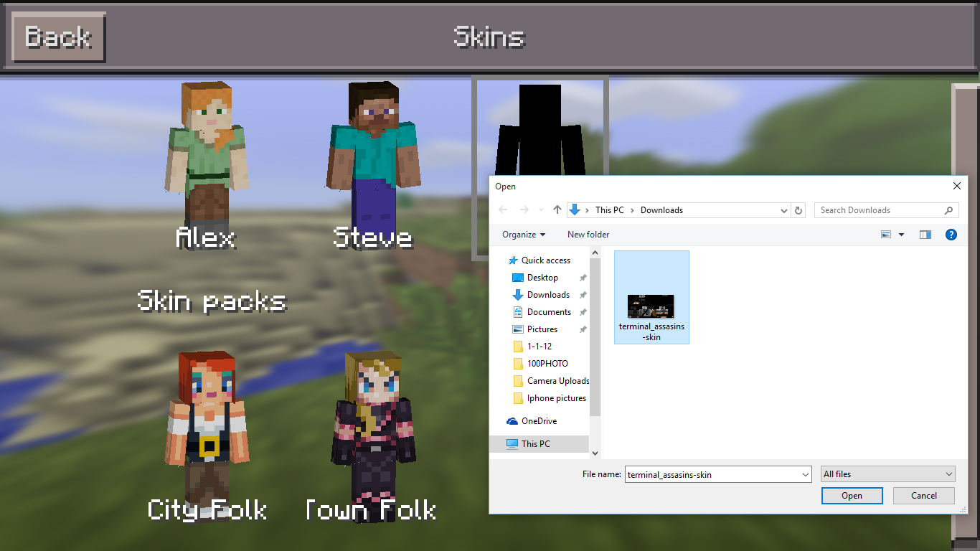This screenshot has width=980, height=551.
Task: Close the Open dialog
Action: click(x=956, y=187)
